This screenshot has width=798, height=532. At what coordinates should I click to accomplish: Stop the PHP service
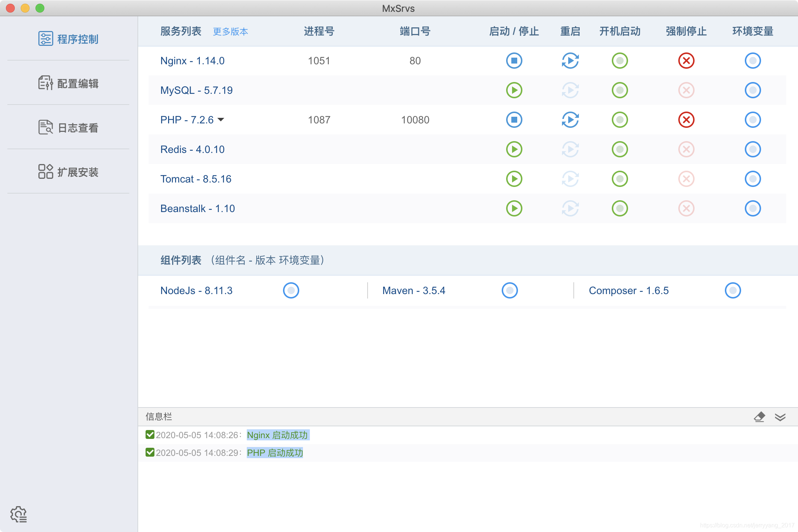coord(514,120)
